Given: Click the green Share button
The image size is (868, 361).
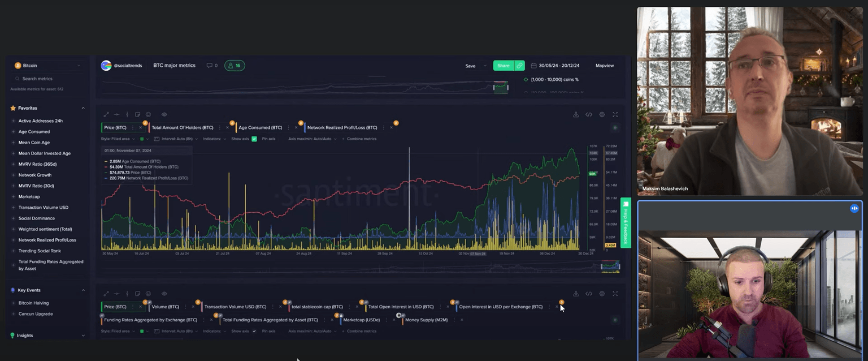Looking at the screenshot, I should click(503, 66).
